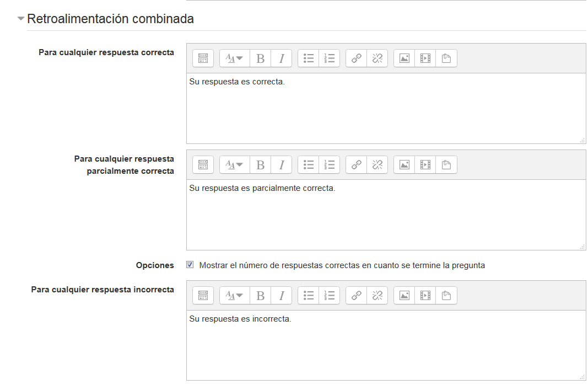Image resolution: width=588 pixels, height=390 pixels.
Task: Click the insert link icon in the partially-correct editor
Action: pyautogui.click(x=355, y=164)
